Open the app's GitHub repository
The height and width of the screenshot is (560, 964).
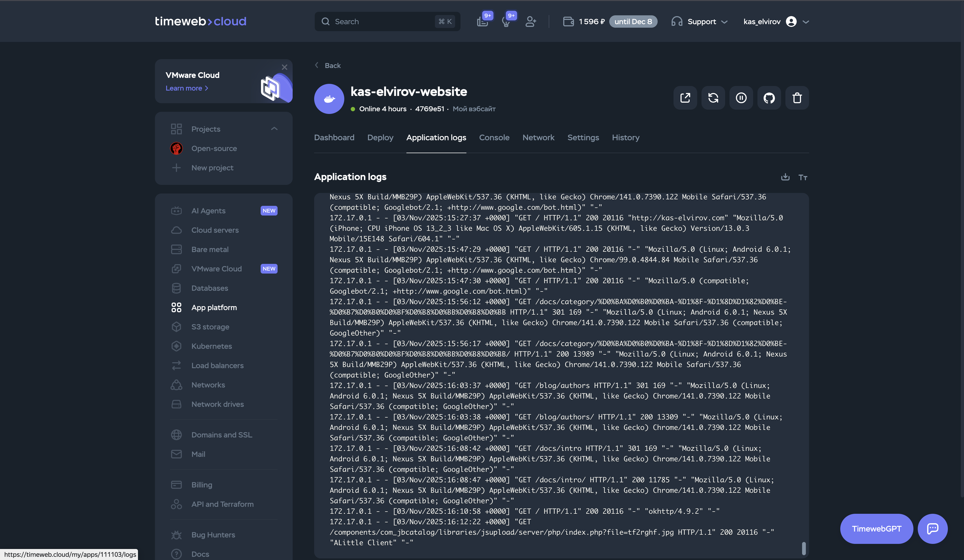click(x=769, y=98)
